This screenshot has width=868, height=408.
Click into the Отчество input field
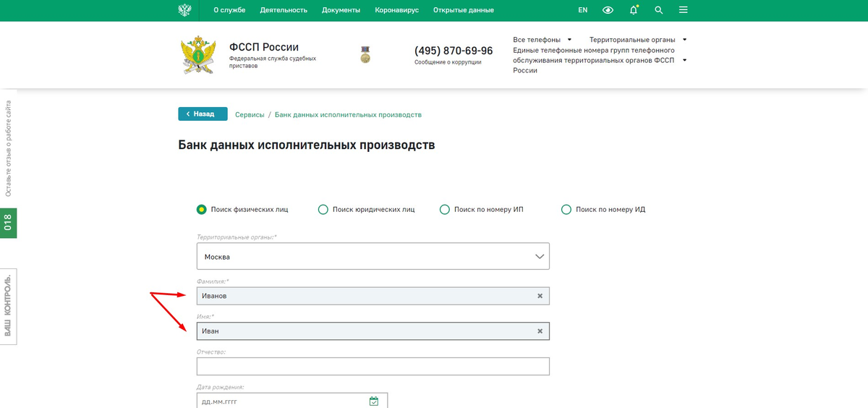[373, 366]
